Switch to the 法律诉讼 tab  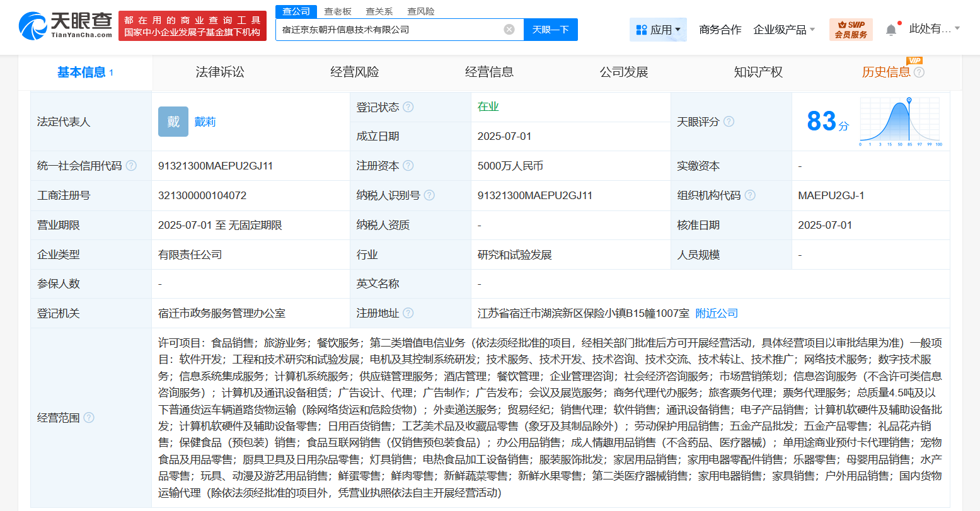(x=220, y=72)
